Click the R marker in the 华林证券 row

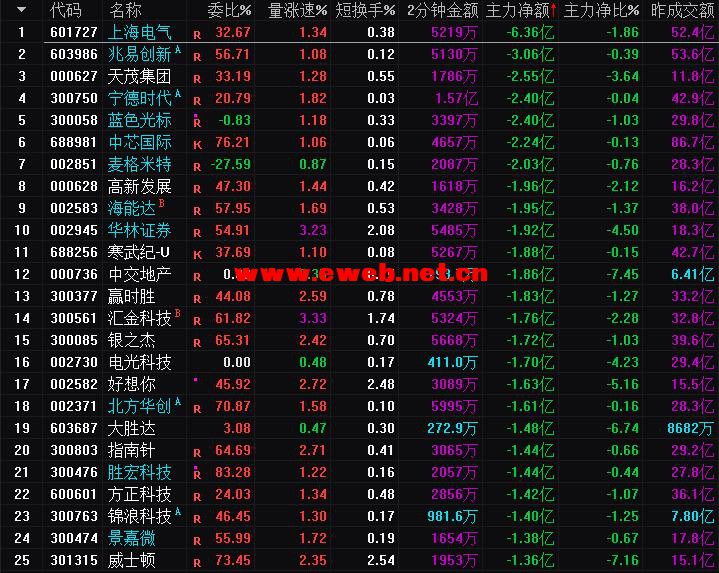197,233
